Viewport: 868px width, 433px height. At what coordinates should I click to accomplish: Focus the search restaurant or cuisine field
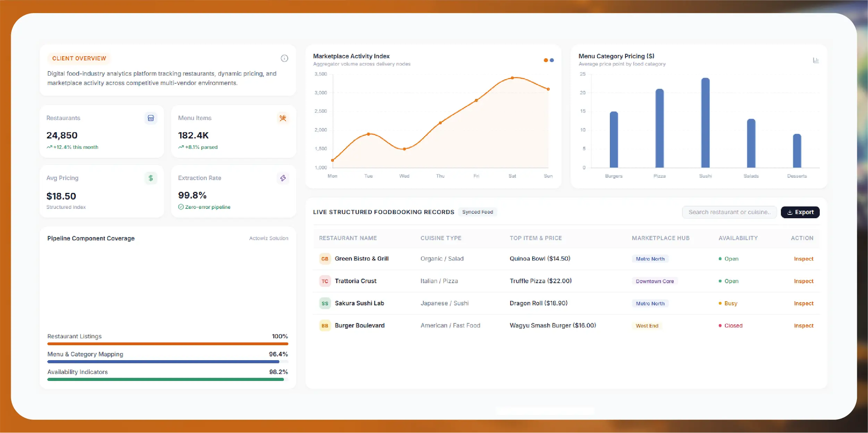(729, 212)
